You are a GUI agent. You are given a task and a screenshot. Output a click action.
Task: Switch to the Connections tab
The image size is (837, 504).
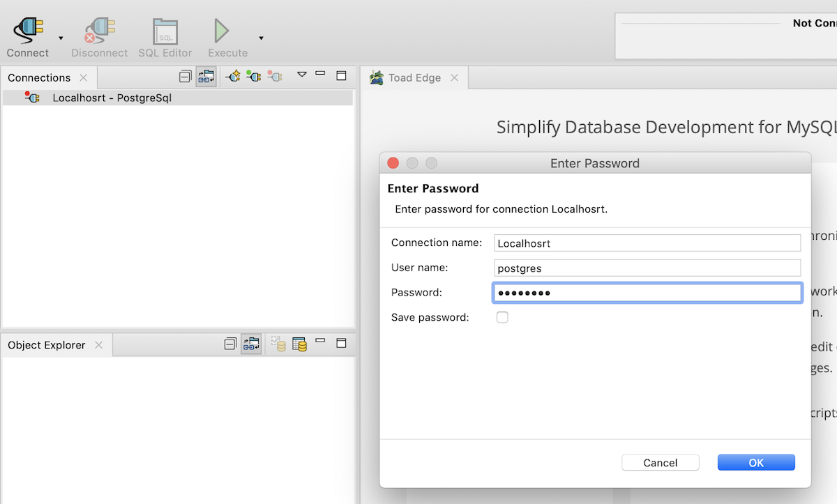pyautogui.click(x=39, y=77)
